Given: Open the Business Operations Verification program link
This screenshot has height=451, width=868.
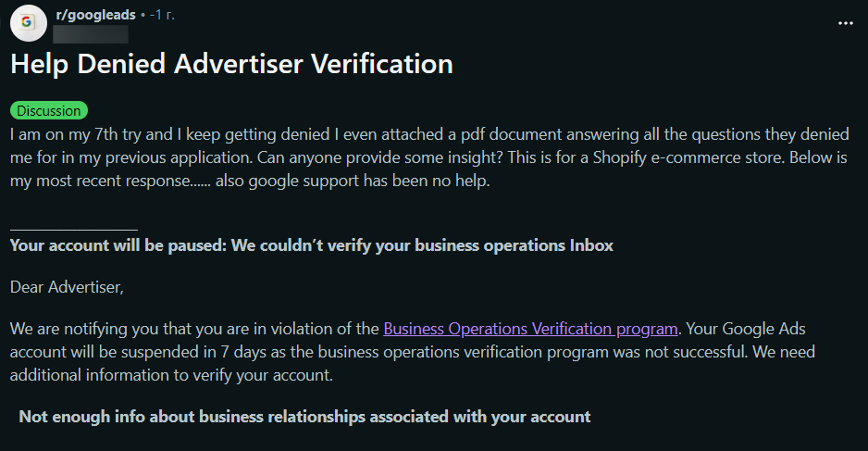Looking at the screenshot, I should [530, 328].
